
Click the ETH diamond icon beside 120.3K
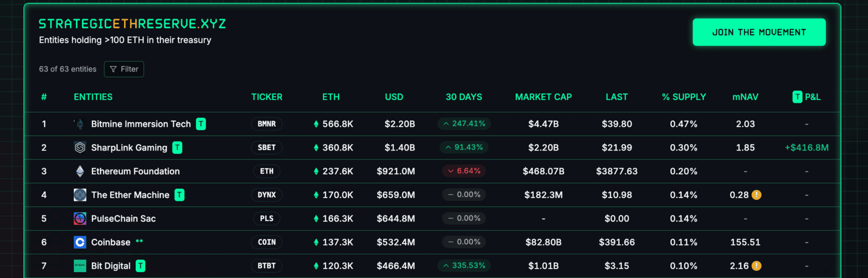point(316,266)
